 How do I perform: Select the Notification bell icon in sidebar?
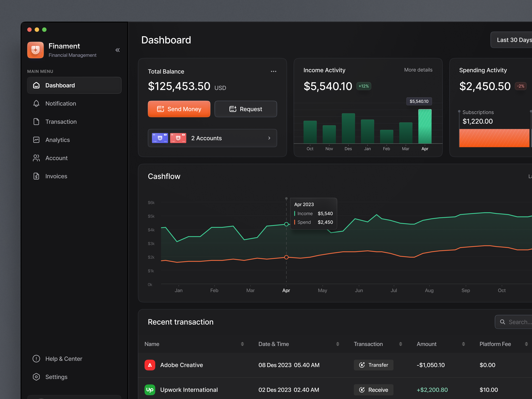click(36, 103)
